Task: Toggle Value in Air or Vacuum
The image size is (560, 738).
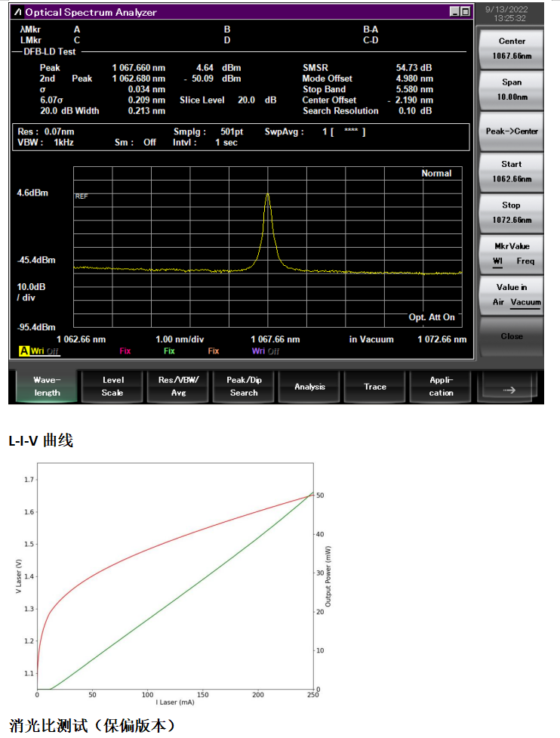Action: [x=511, y=295]
